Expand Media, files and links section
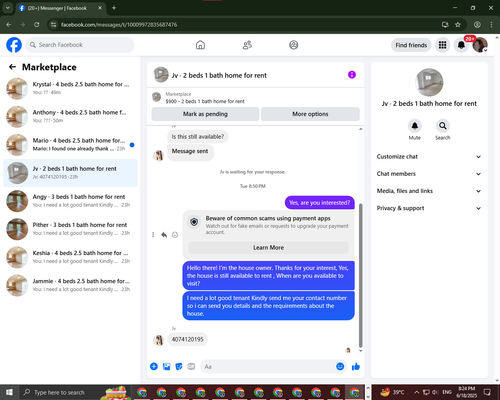The height and width of the screenshot is (400, 500). tap(429, 191)
